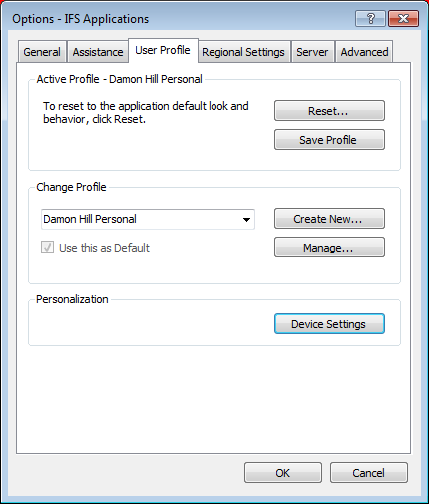Click the dropdown arrow in Change Profile
The height and width of the screenshot is (504, 429).
246,220
